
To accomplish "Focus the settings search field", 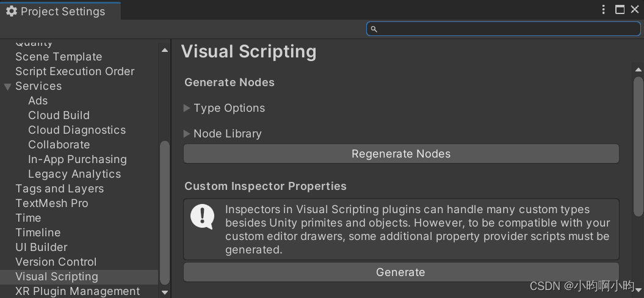I will 503,29.
